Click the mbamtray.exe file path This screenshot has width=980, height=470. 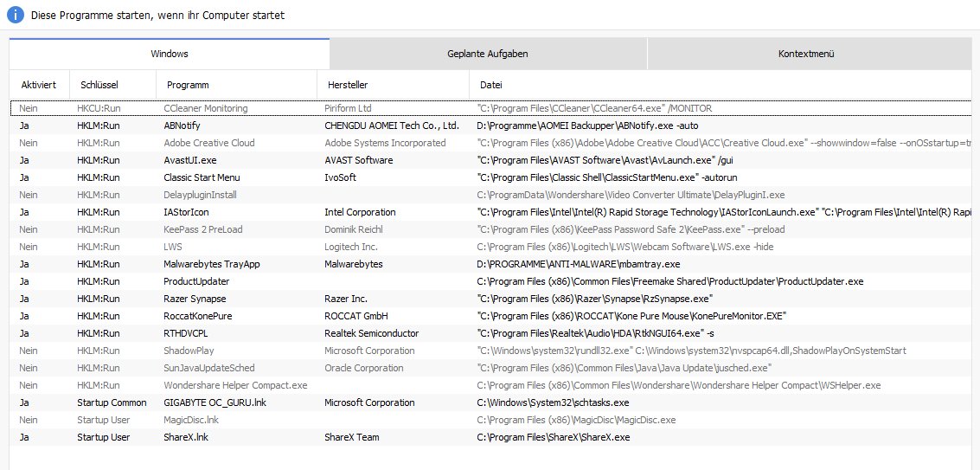[x=578, y=264]
